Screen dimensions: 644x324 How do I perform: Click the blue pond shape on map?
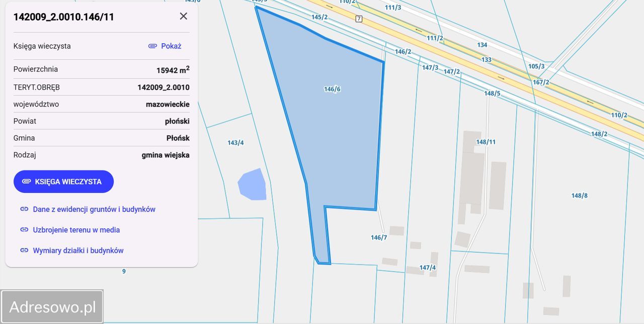click(x=253, y=185)
